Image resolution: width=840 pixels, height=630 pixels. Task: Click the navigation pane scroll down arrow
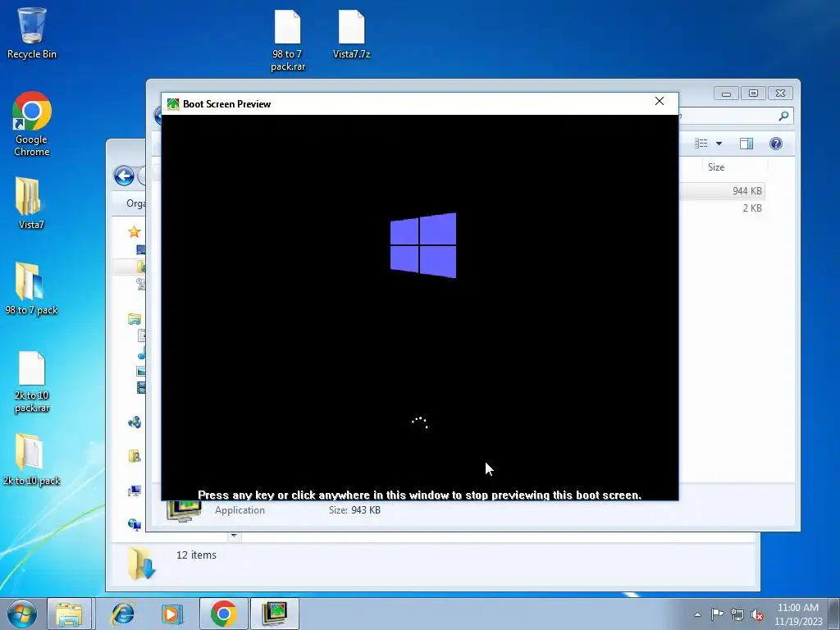click(234, 536)
